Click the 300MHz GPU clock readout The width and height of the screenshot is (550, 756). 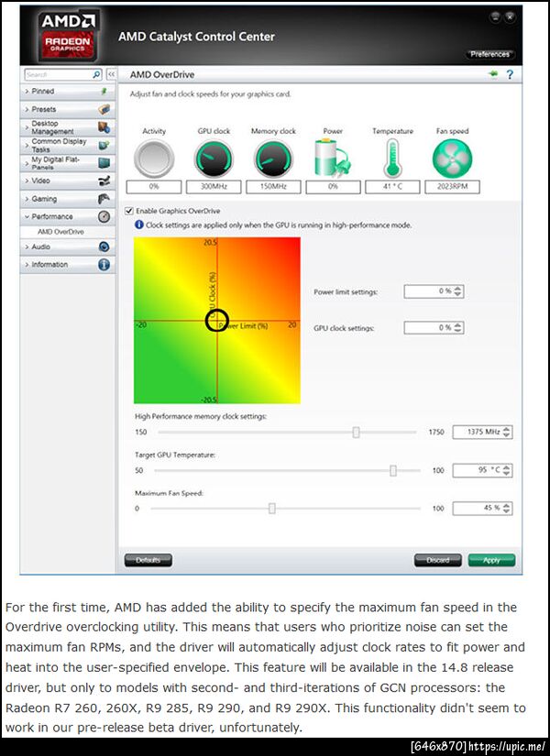point(214,187)
